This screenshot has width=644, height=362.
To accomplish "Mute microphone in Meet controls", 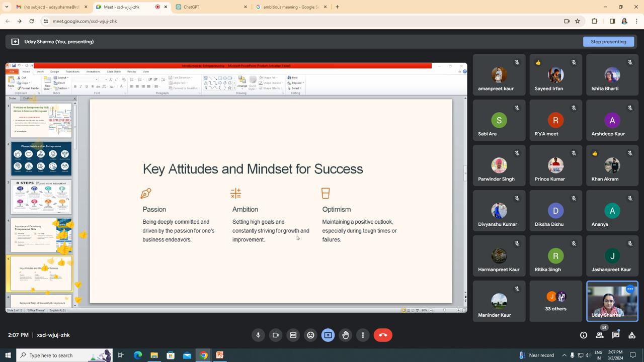I will point(258,335).
